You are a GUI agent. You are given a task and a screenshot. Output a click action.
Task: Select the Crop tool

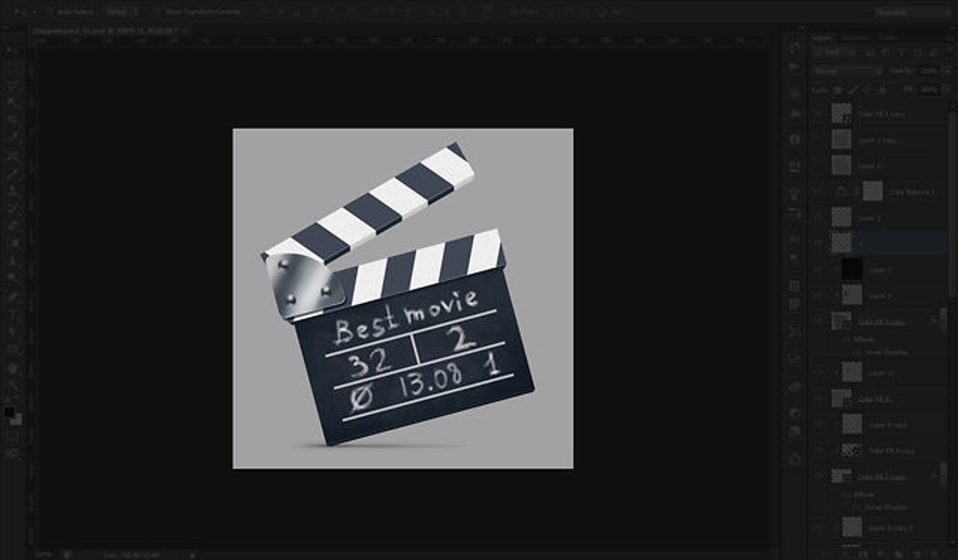pyautogui.click(x=12, y=119)
